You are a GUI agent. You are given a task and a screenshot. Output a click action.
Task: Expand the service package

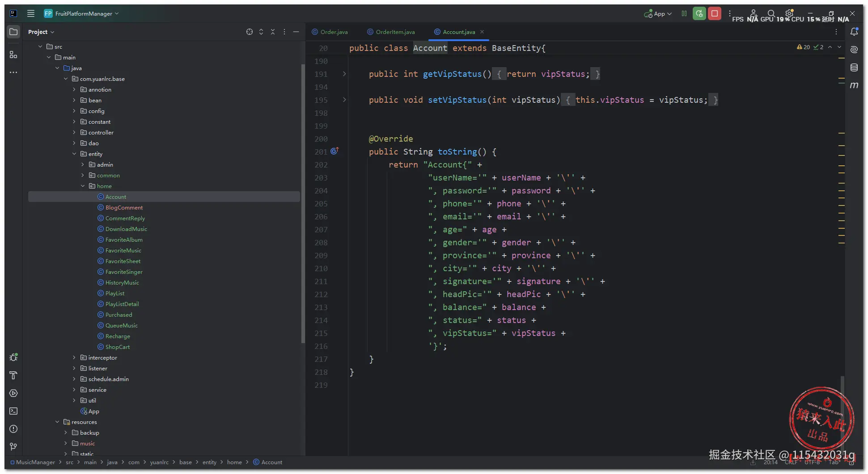[x=74, y=390]
